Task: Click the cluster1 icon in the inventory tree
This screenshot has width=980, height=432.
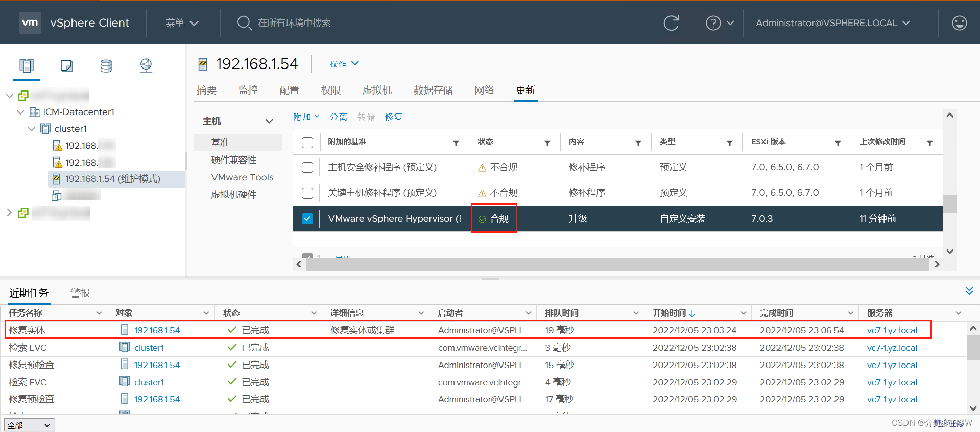Action: [x=46, y=129]
